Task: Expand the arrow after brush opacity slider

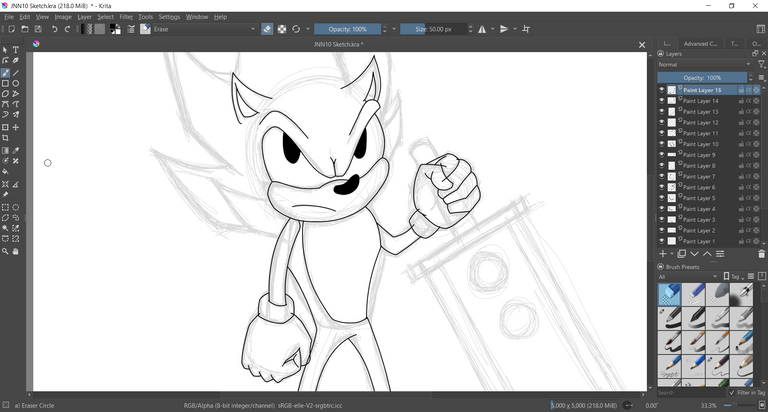Action: click(394, 29)
